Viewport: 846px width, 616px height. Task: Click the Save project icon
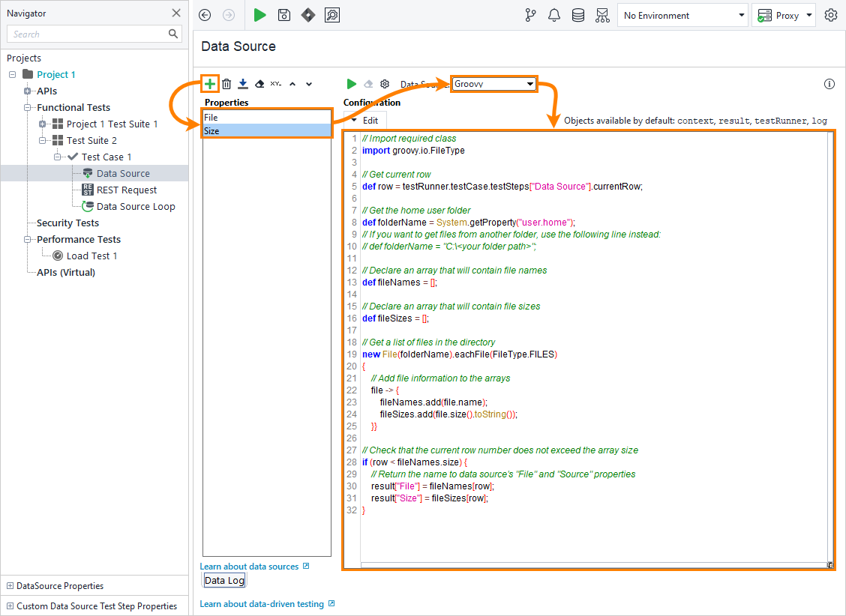(284, 15)
